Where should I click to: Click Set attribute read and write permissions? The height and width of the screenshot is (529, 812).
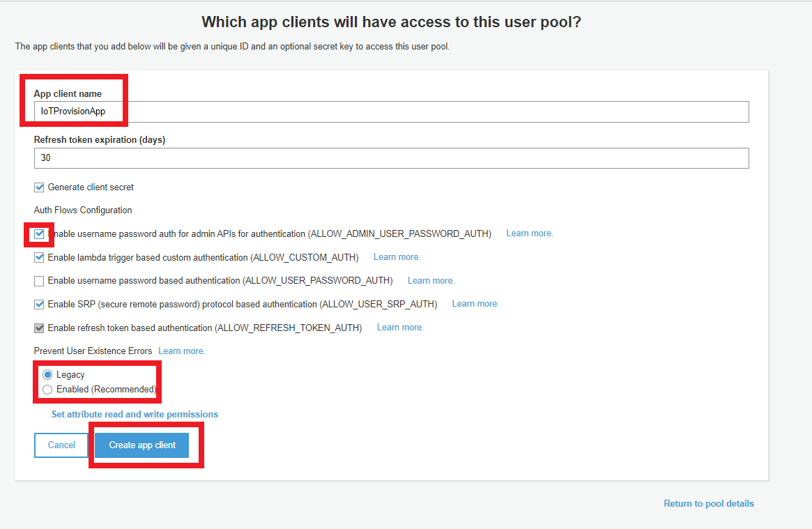pyautogui.click(x=135, y=415)
